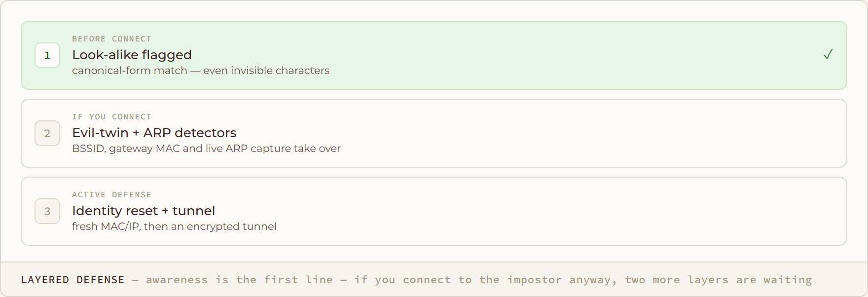Viewport: 868px width, 297px height.
Task: Open the Identity reset + tunnel card
Action: tap(434, 211)
